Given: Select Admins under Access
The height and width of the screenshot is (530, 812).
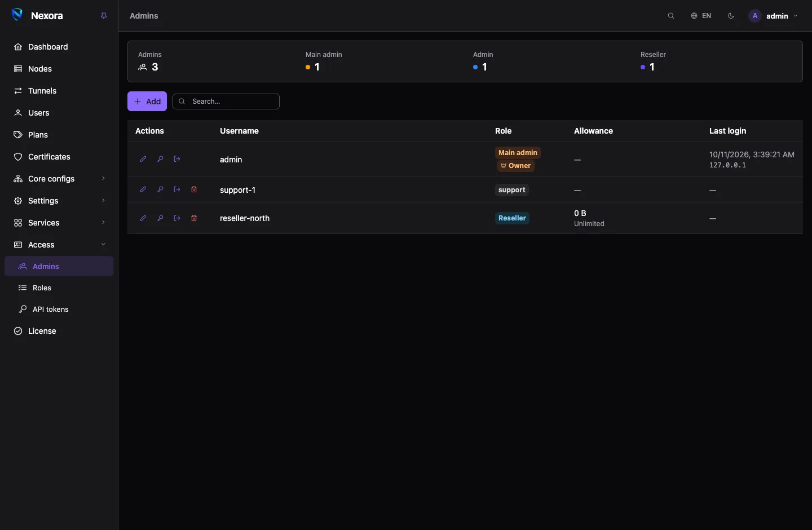Looking at the screenshot, I should click(x=59, y=266).
